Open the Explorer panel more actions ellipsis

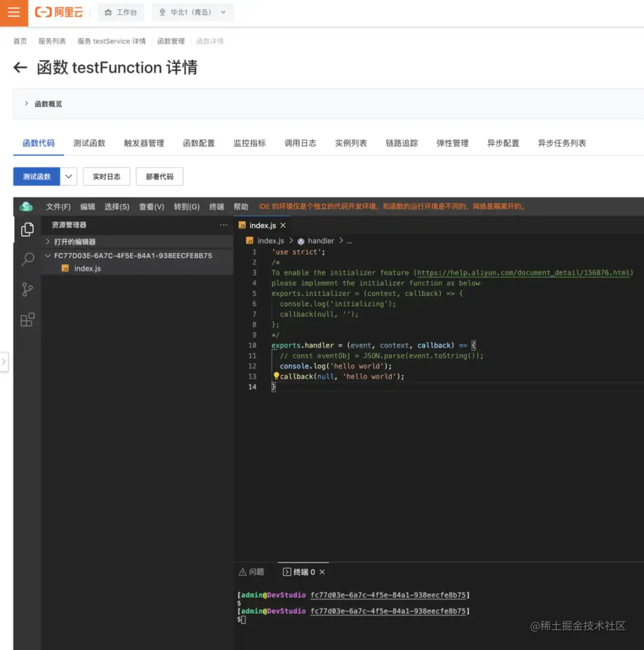[x=224, y=225]
